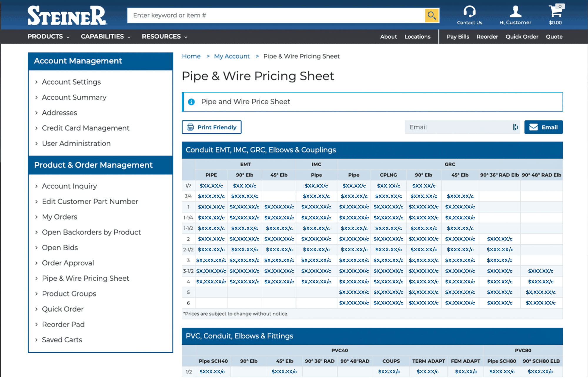Screen dimensions: 588x382
Task: Open Quick Order in sidebar
Action: (x=63, y=309)
